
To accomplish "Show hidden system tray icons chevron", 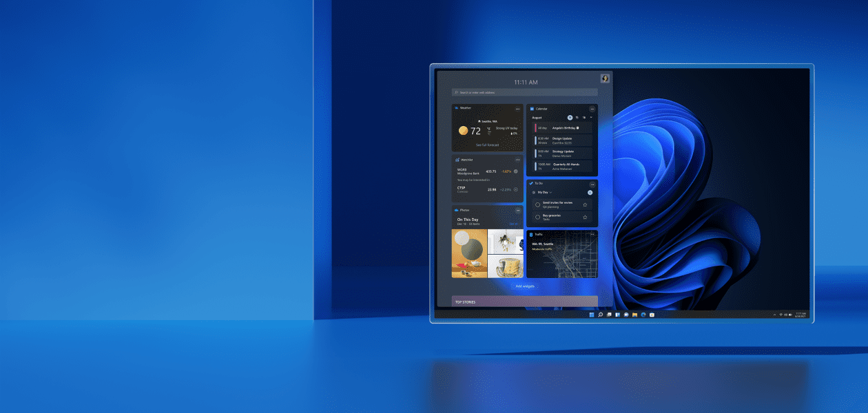I will 775,315.
